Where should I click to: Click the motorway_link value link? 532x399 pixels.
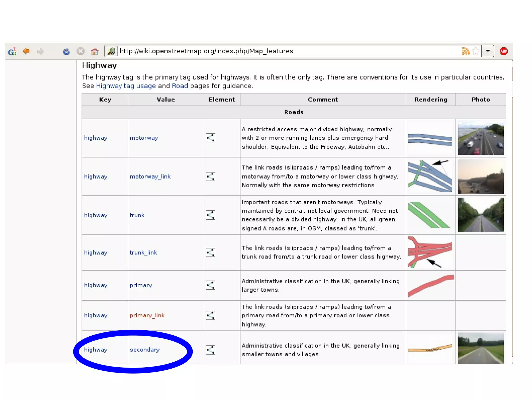coord(150,176)
